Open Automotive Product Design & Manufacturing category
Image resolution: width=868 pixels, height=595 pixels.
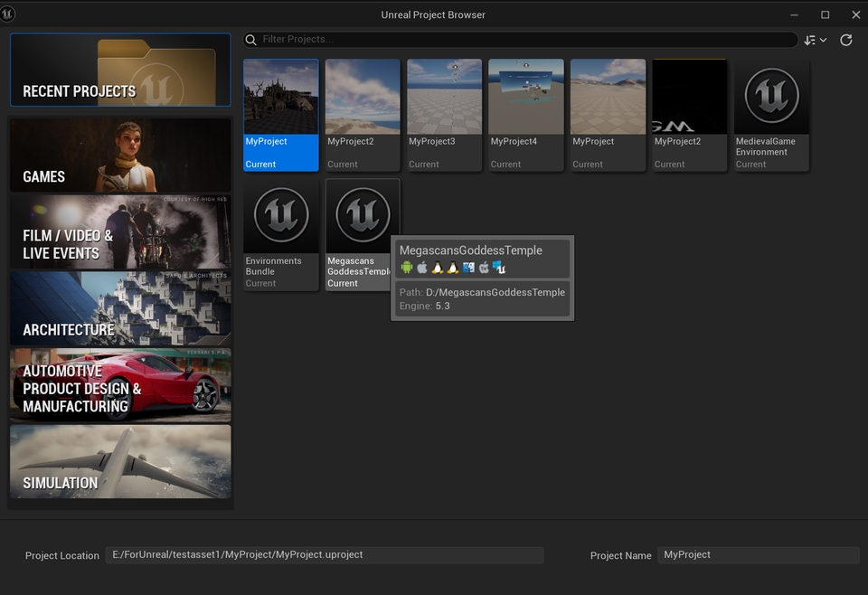[x=120, y=385]
